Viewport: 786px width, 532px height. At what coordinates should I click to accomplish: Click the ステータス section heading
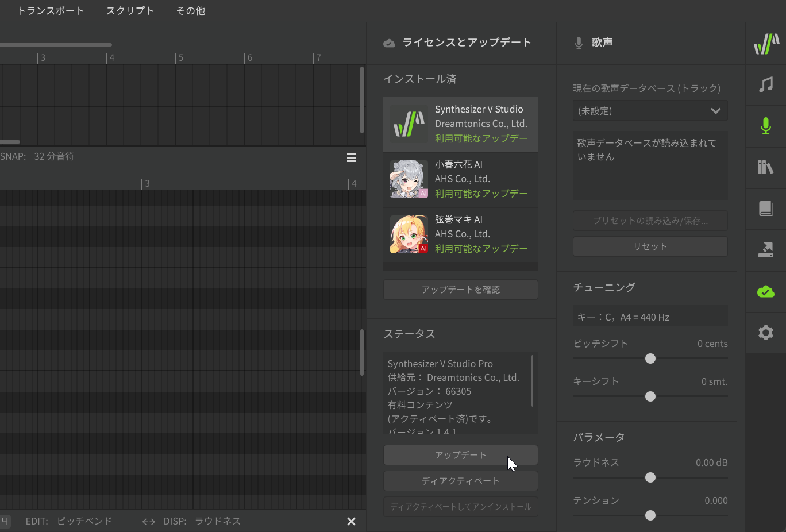click(x=409, y=334)
